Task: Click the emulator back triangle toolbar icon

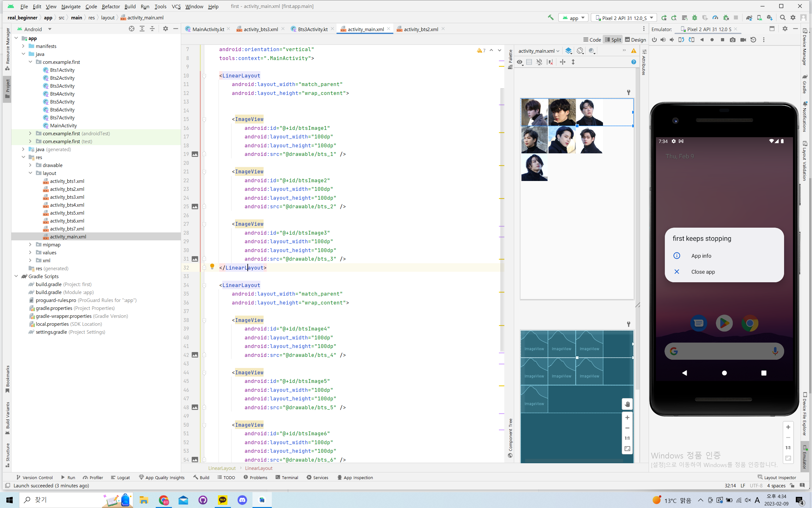Action: pyautogui.click(x=702, y=40)
